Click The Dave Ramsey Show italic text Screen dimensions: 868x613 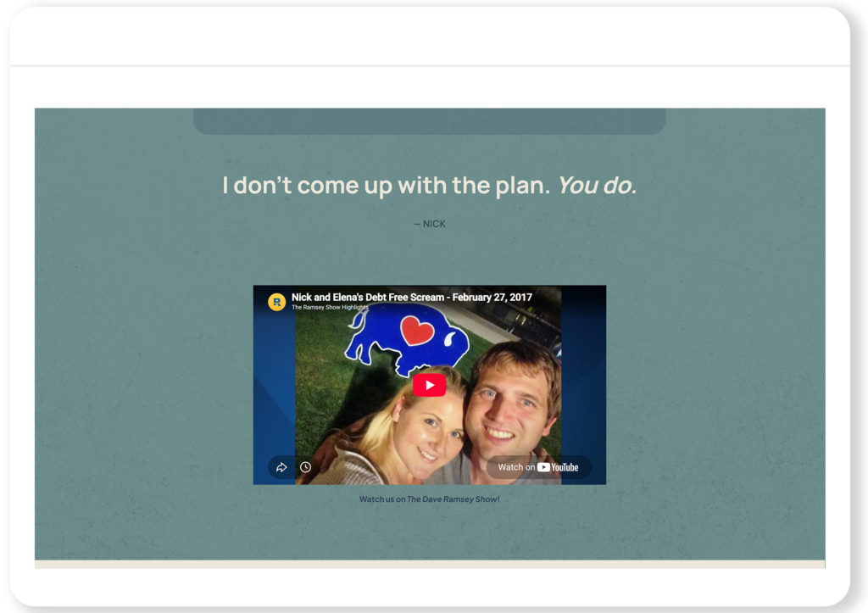coord(453,499)
